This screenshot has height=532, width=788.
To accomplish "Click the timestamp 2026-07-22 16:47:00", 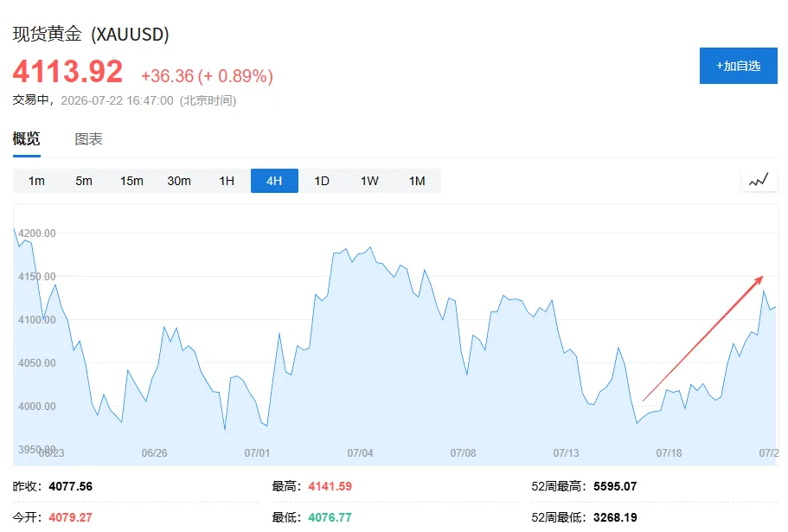I will click(x=117, y=100).
